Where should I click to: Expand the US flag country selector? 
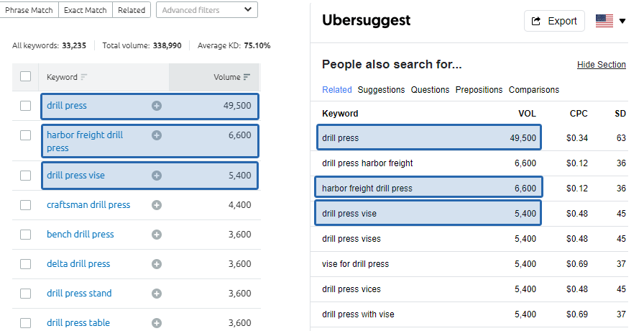pyautogui.click(x=611, y=21)
